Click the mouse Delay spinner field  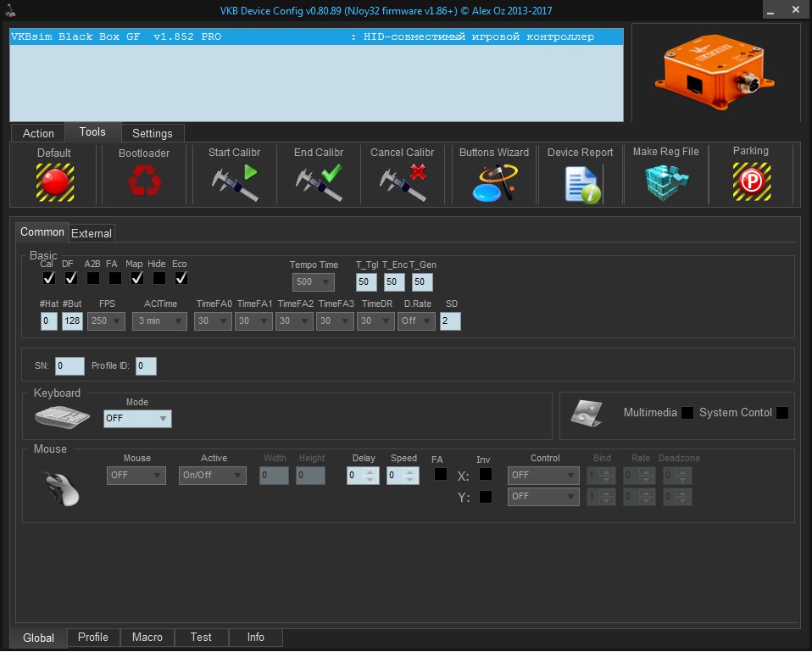point(363,476)
